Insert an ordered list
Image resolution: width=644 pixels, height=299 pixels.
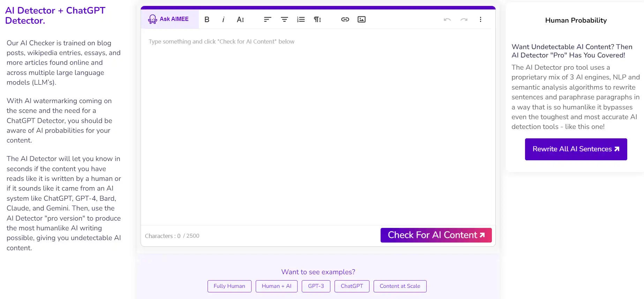point(301,20)
